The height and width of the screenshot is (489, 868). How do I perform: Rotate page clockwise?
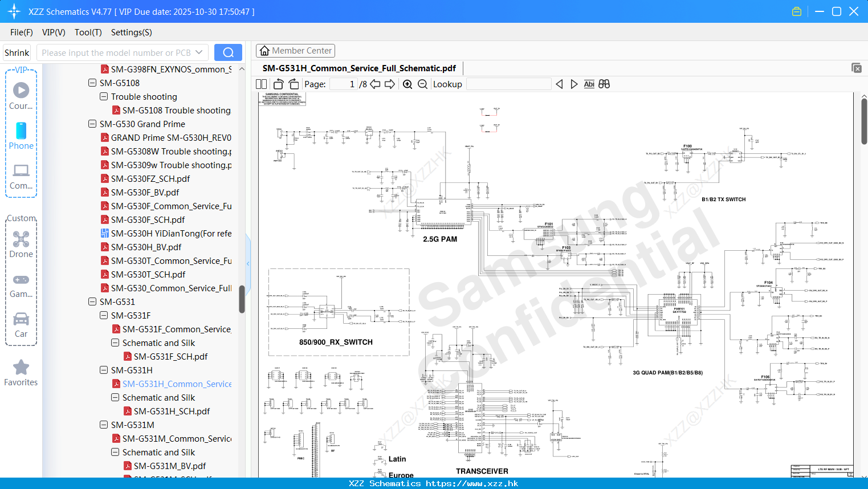point(294,84)
